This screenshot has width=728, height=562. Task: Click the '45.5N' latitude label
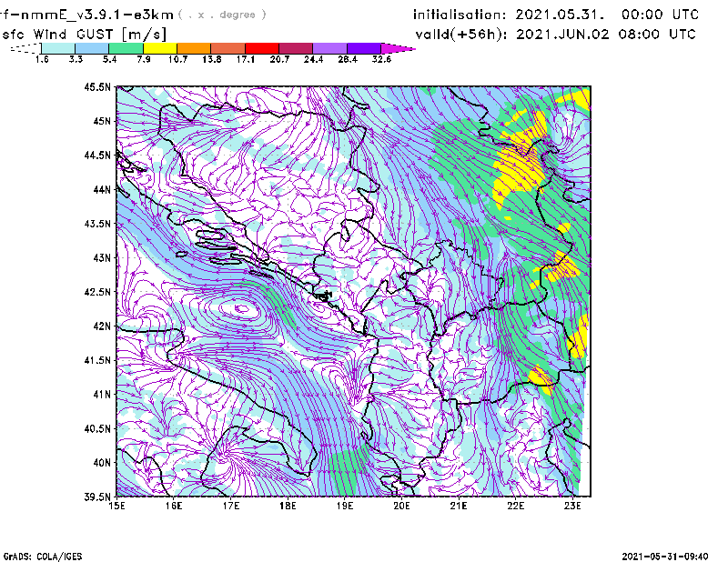click(97, 86)
